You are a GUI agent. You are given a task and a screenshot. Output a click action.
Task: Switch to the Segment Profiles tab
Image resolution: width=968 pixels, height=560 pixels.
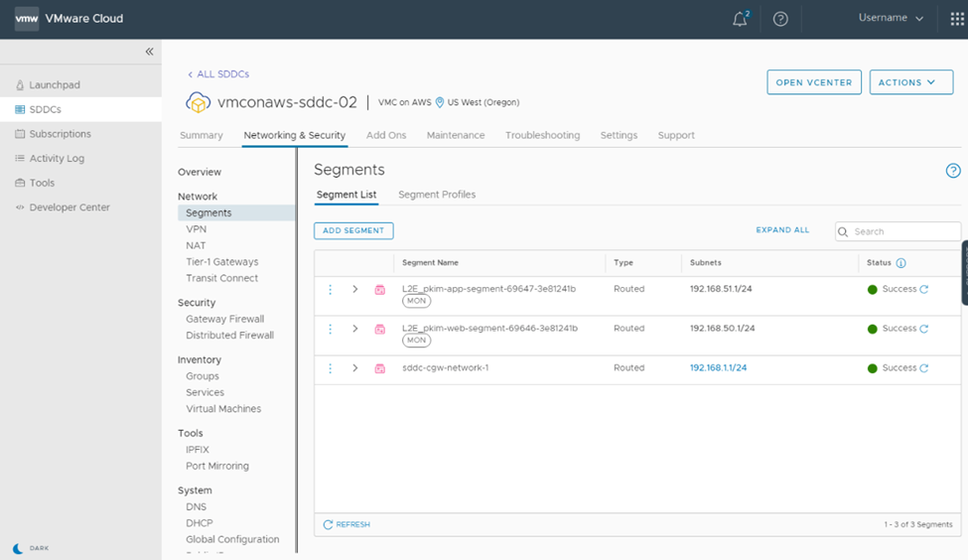pos(437,195)
